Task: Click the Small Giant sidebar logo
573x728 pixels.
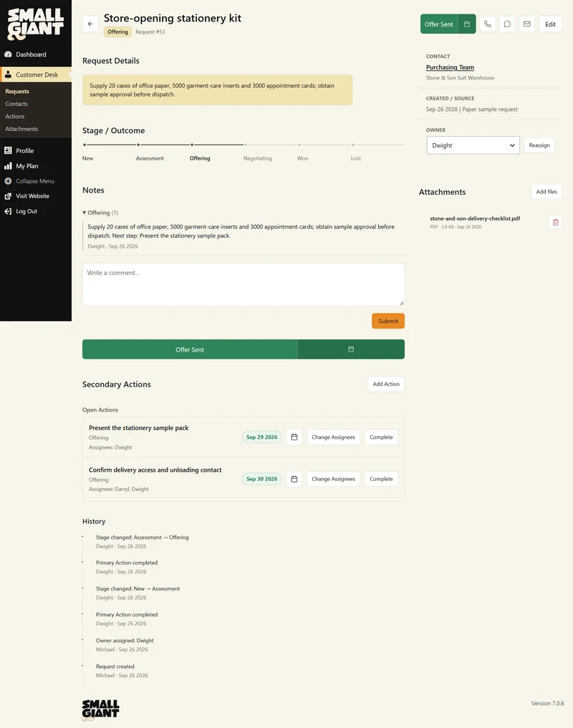Action: pos(36,24)
